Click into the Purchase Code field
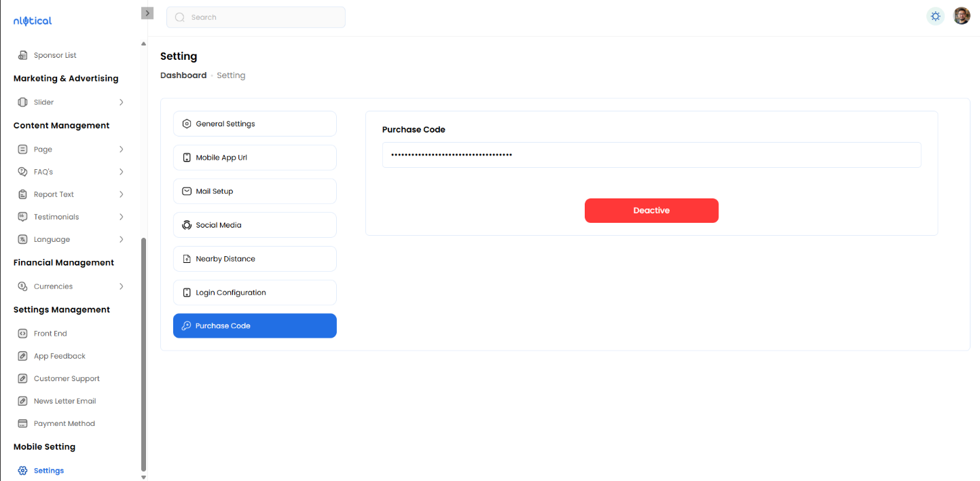980x481 pixels. pyautogui.click(x=651, y=155)
